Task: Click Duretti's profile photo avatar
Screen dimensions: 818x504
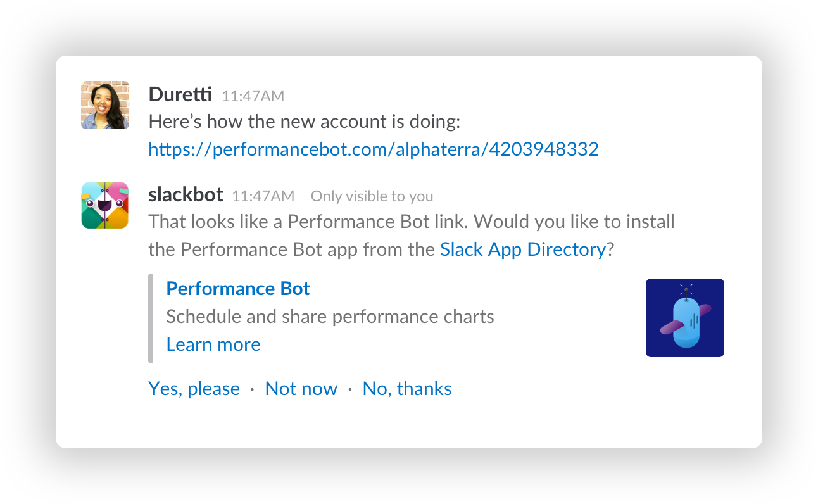Action: coord(105,105)
